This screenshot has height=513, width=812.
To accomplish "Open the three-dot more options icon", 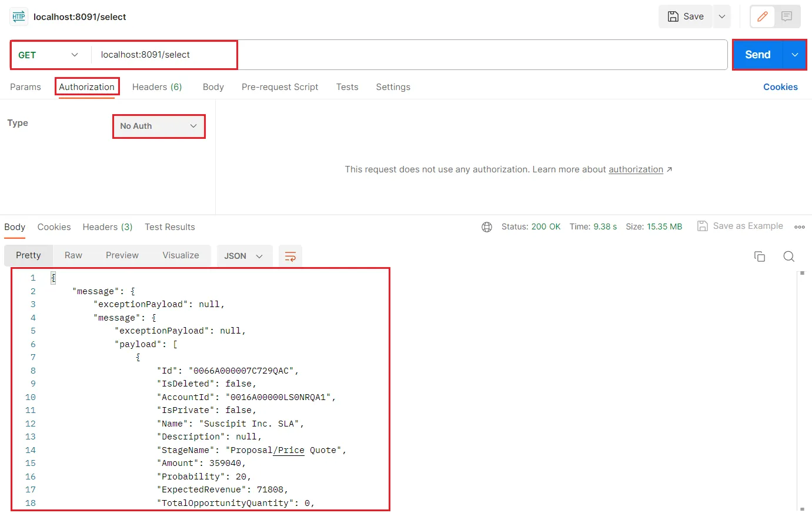I will click(799, 227).
